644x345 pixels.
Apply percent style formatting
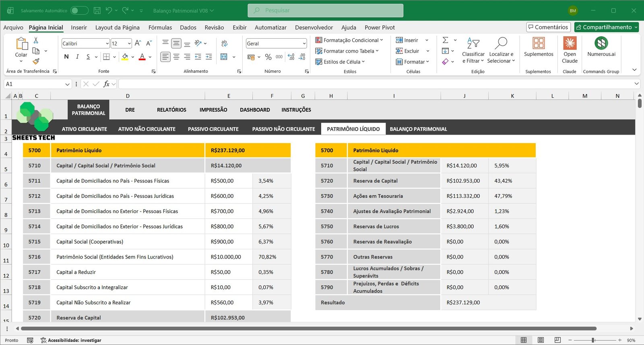pyautogui.click(x=268, y=57)
